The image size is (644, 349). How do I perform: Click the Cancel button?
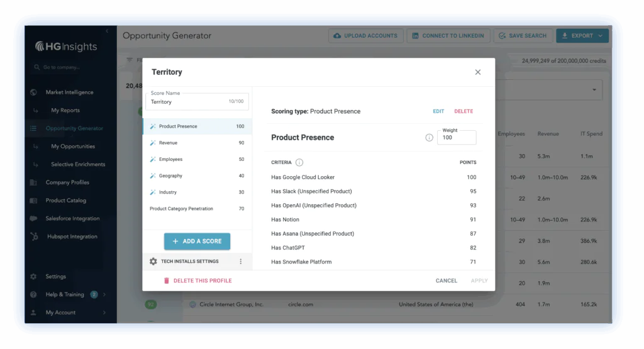point(447,281)
